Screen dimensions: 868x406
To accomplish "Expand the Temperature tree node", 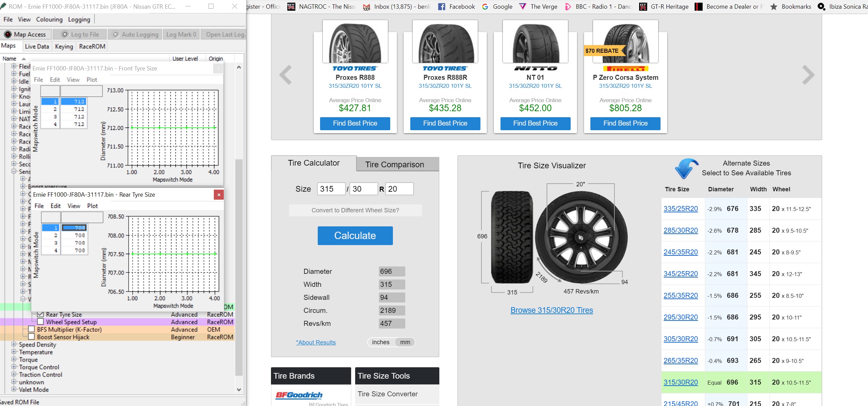I will (14, 352).
